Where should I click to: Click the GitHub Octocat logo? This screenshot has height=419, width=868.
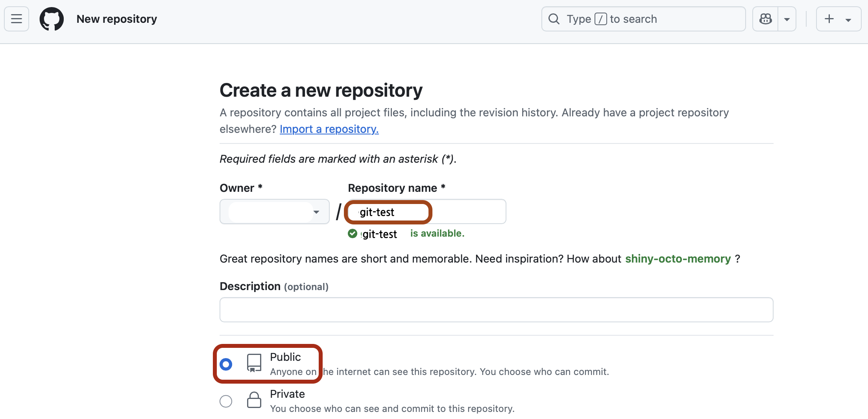(52, 19)
